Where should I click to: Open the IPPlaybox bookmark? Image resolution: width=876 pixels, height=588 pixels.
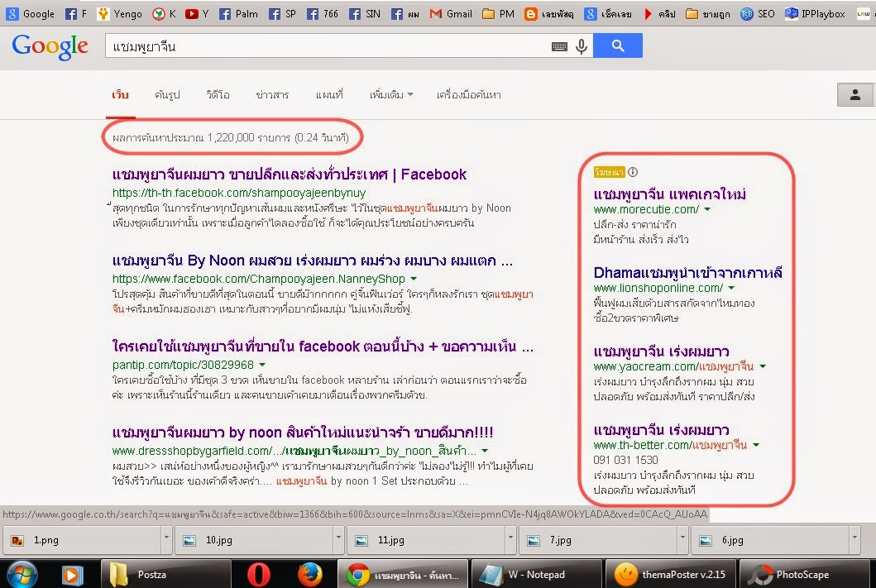tap(815, 14)
